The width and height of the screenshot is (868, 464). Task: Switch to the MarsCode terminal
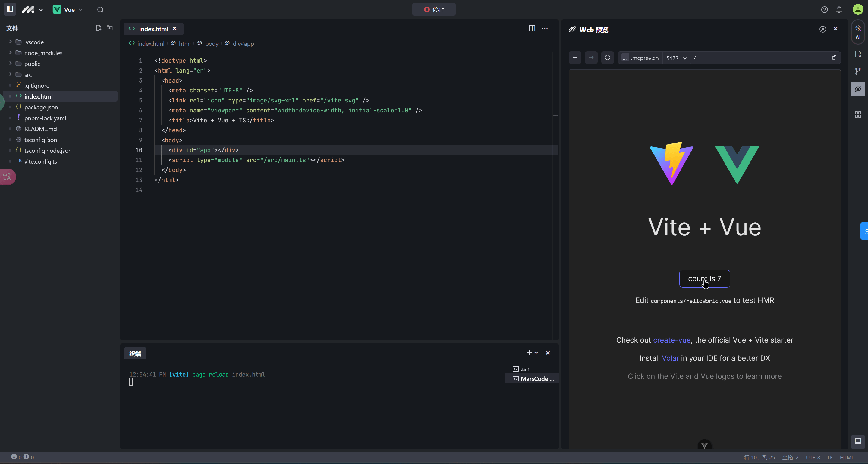[x=532, y=379]
